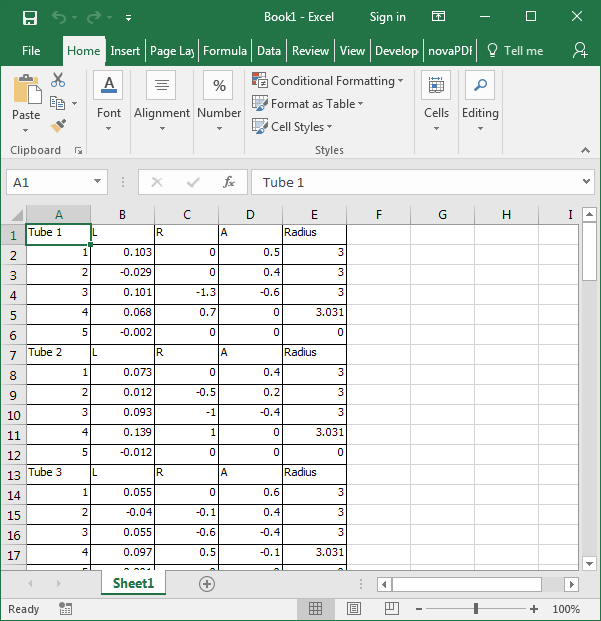The width and height of the screenshot is (601, 621).
Task: Switch to Normal view in status bar
Action: [x=315, y=608]
